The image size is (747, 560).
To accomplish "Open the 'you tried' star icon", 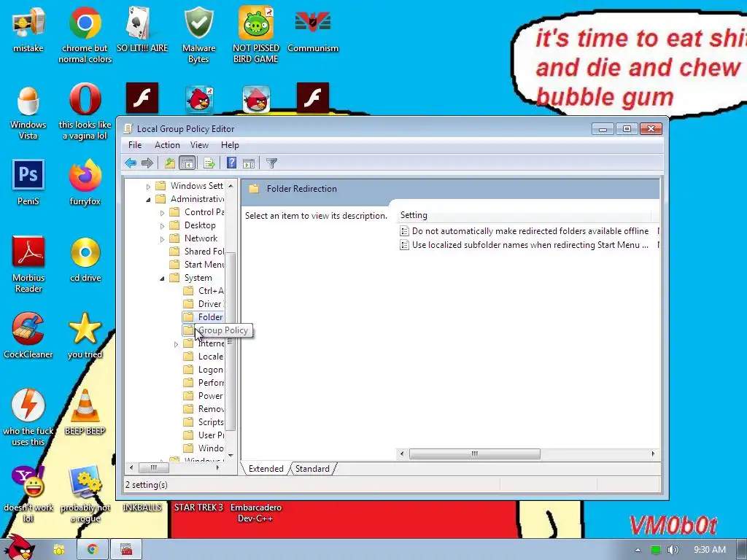I will click(x=85, y=335).
